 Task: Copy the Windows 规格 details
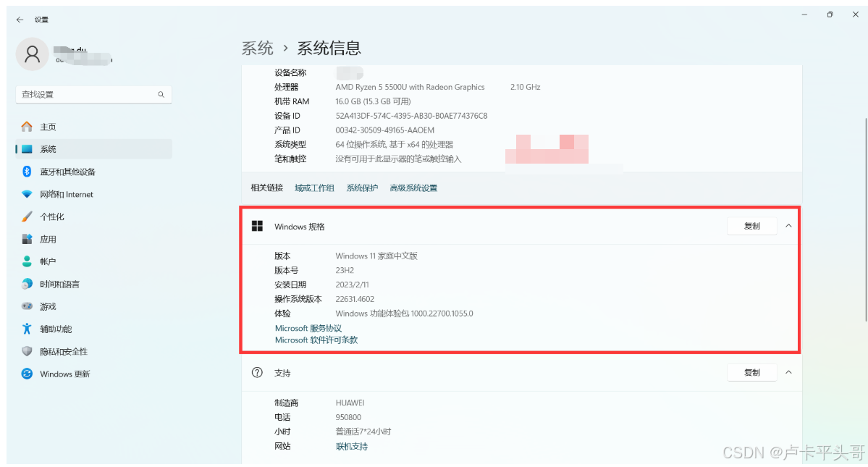point(751,226)
